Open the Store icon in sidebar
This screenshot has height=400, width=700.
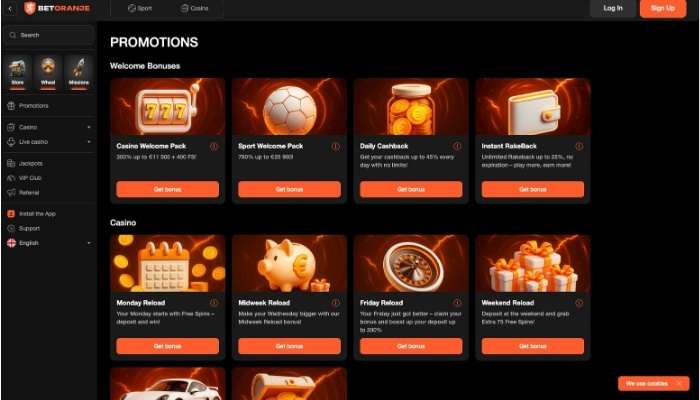click(x=17, y=72)
